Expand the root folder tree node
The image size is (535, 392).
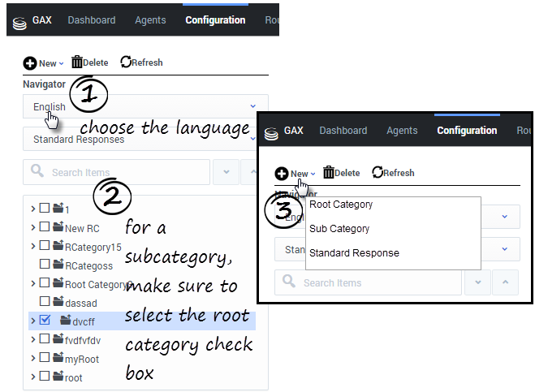32,377
